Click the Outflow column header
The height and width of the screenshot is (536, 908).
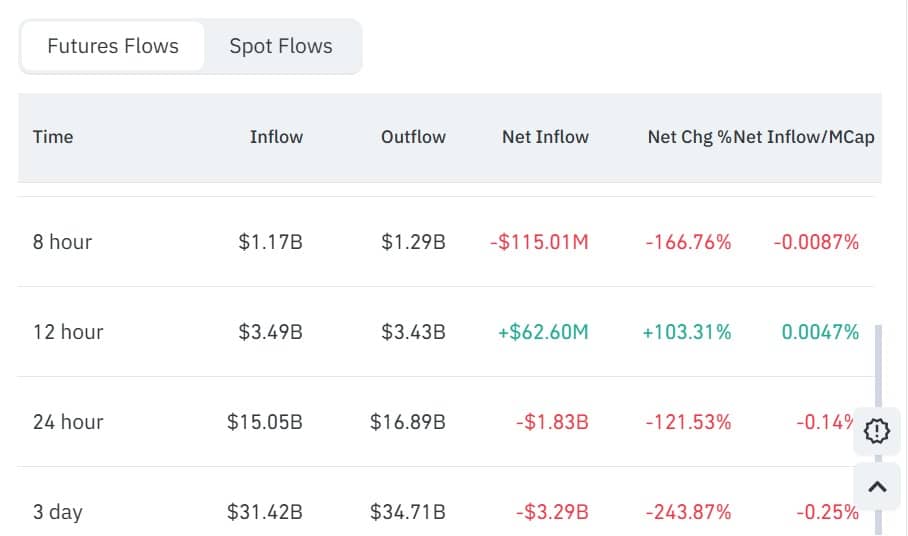(413, 137)
